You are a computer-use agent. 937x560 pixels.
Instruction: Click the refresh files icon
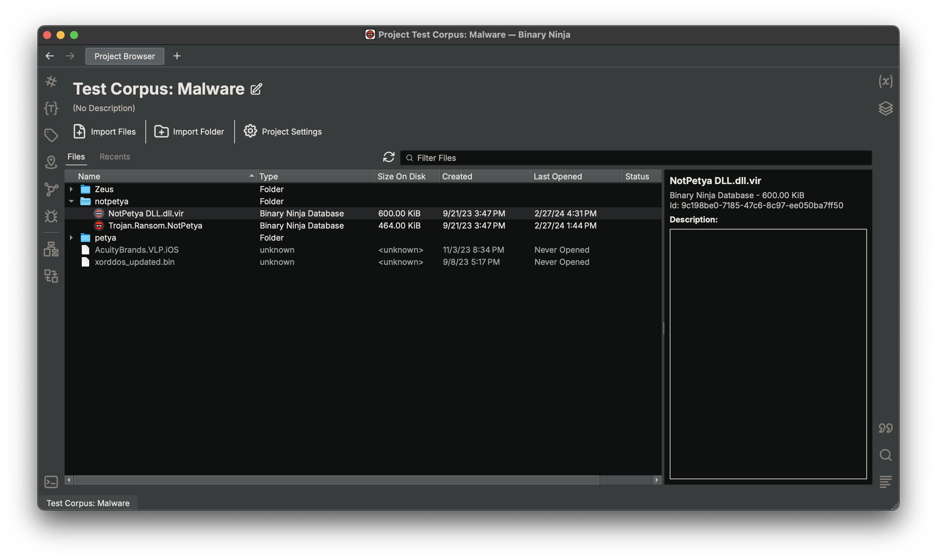(x=389, y=157)
